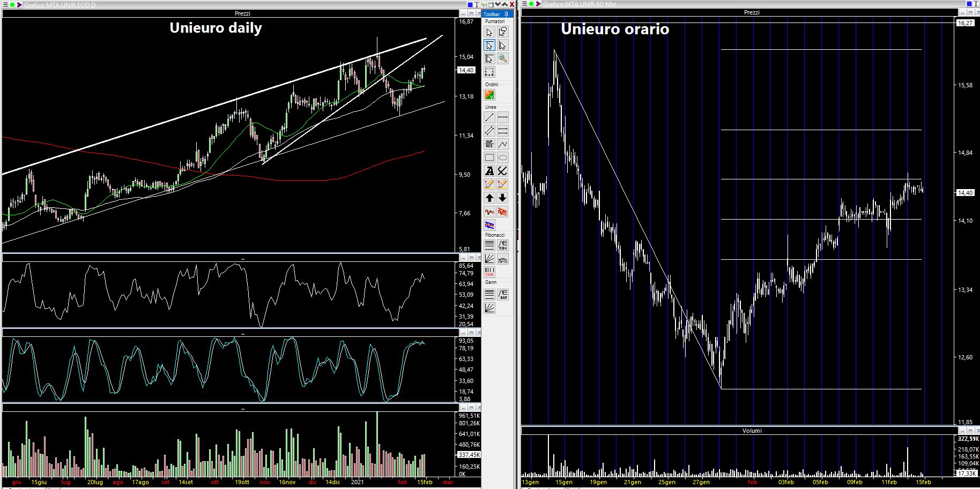This screenshot has height=489, width=980.
Task: Click the Prezzi header of the daily chart
Action: (242, 13)
